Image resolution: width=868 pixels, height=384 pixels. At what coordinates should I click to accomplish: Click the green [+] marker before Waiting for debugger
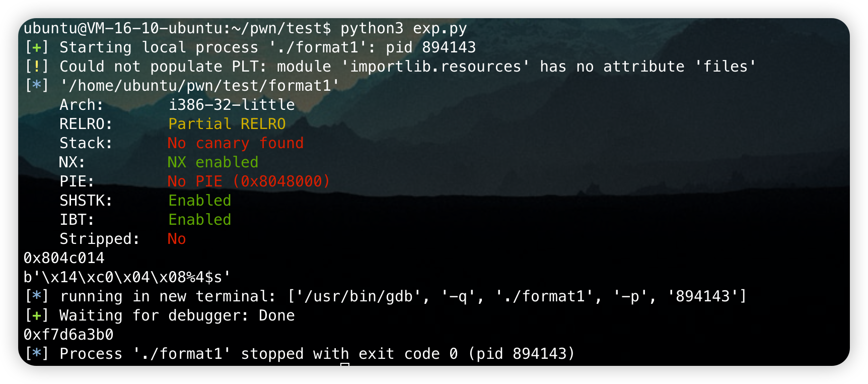click(37, 315)
